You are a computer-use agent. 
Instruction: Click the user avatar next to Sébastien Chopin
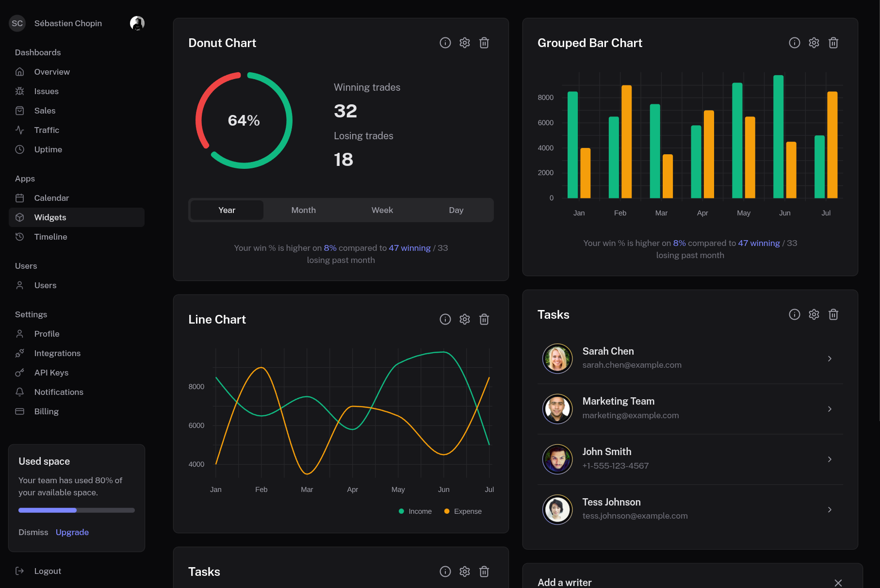click(x=137, y=23)
